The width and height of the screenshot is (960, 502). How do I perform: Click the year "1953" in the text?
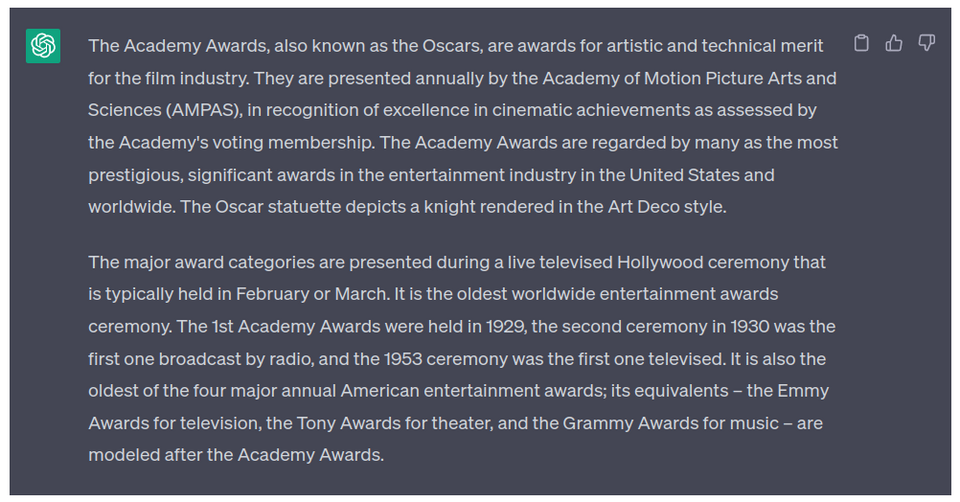pyautogui.click(x=403, y=359)
